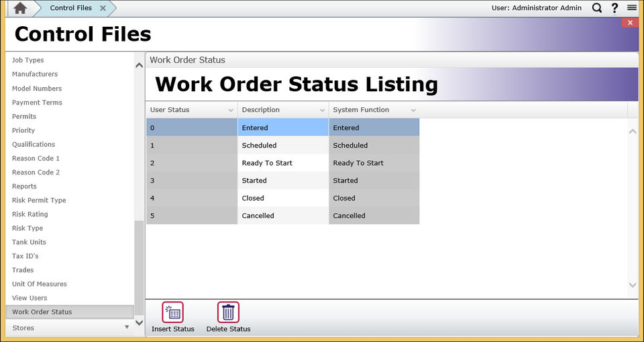Select the User Status cell '3'
The width and height of the screenshot is (644, 342).
click(192, 180)
